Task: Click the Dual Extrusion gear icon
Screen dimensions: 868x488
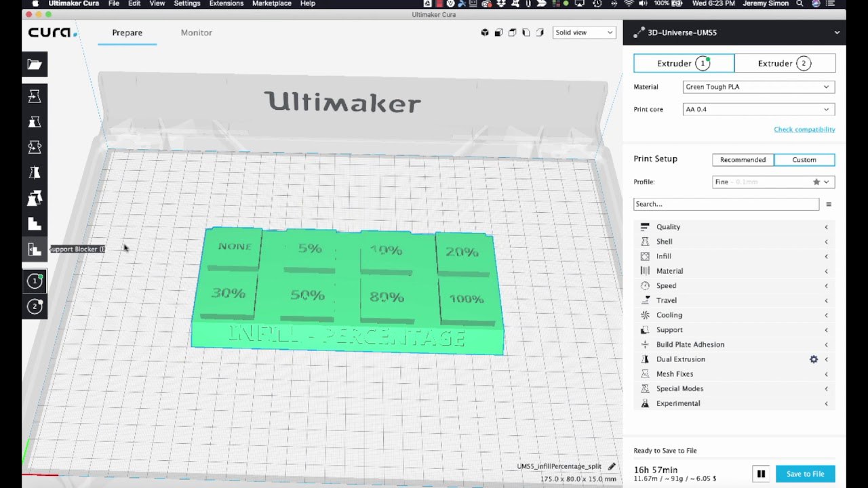Action: tap(814, 359)
